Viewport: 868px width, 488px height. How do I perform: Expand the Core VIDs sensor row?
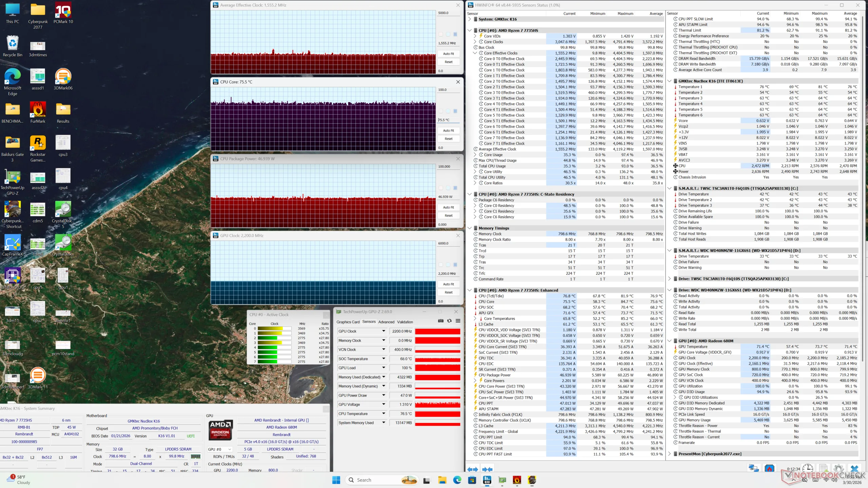475,36
